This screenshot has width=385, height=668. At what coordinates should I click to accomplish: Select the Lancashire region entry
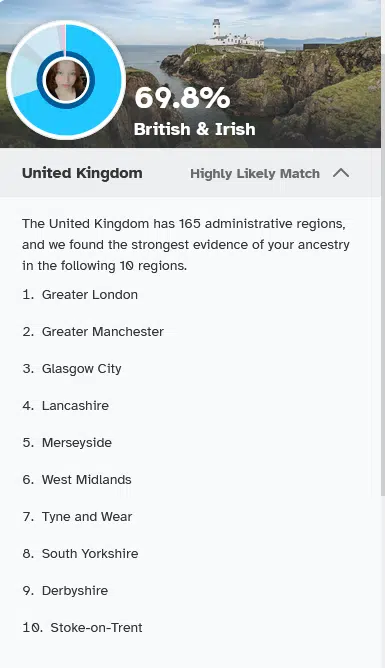coord(75,405)
